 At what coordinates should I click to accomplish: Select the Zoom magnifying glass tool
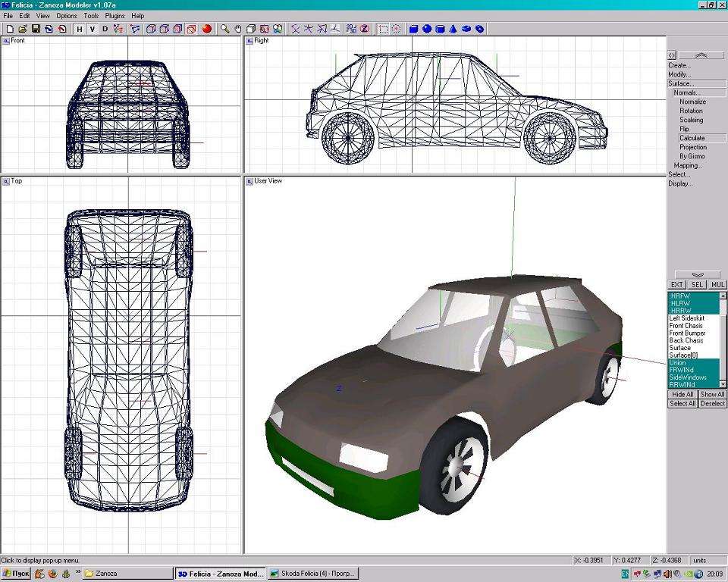224,29
